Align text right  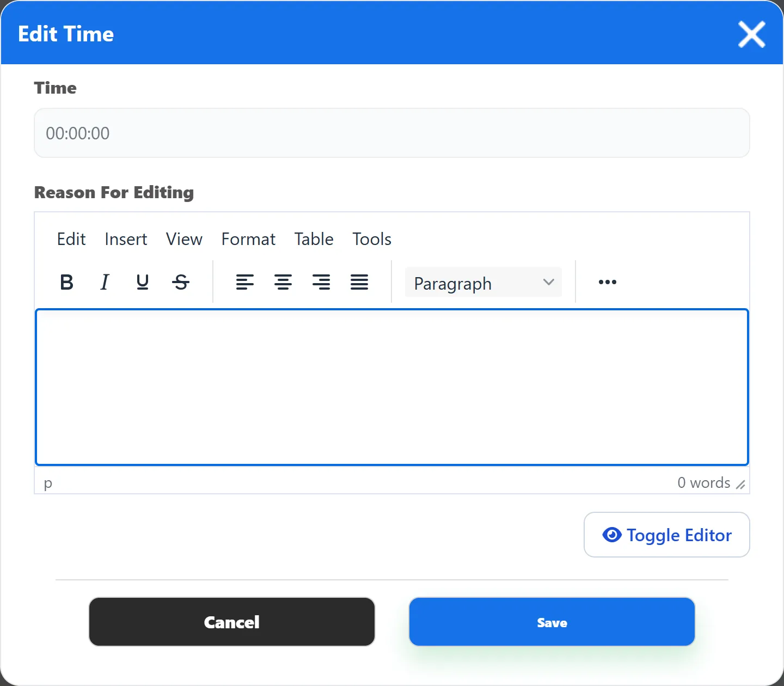tap(321, 282)
